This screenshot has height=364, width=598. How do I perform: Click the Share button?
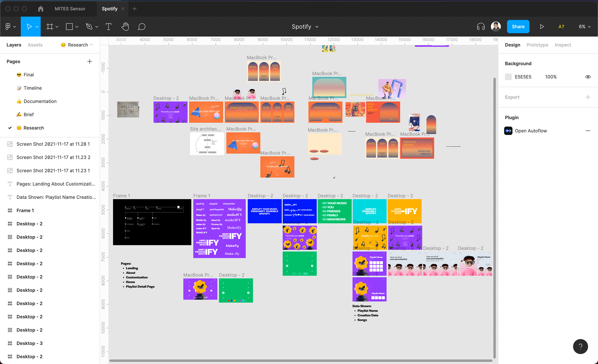518,27
